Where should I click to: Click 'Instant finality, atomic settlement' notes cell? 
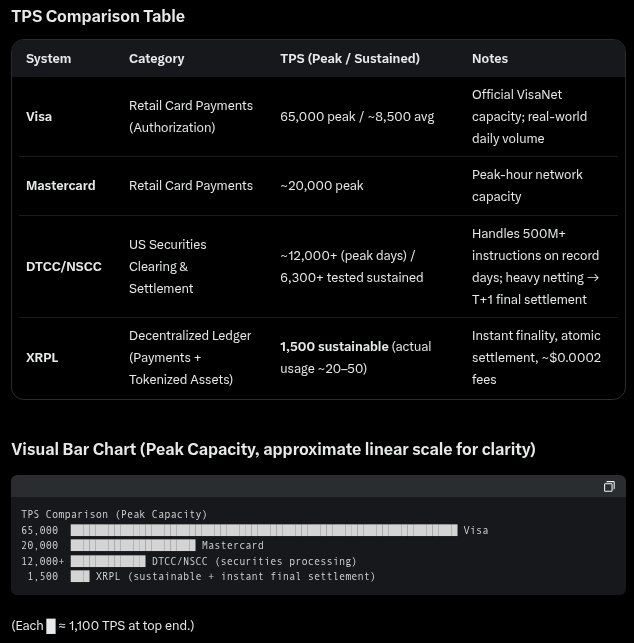tap(536, 358)
